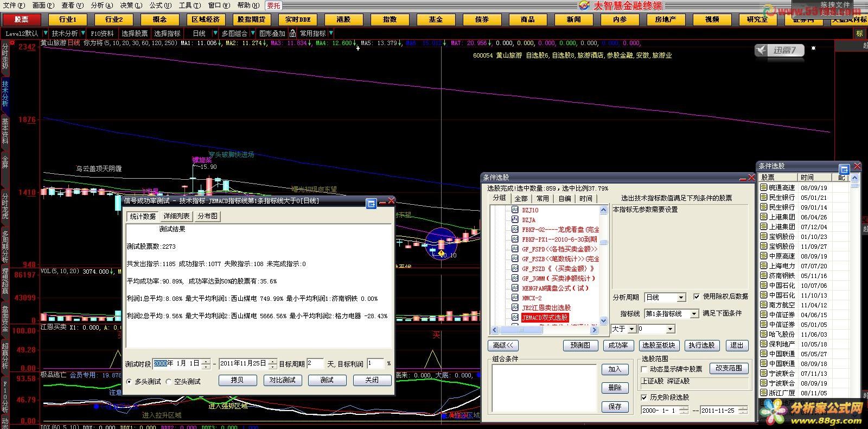This screenshot has width=868, height=429.
Task: Click the 高级<< collapse button
Action: tap(503, 345)
